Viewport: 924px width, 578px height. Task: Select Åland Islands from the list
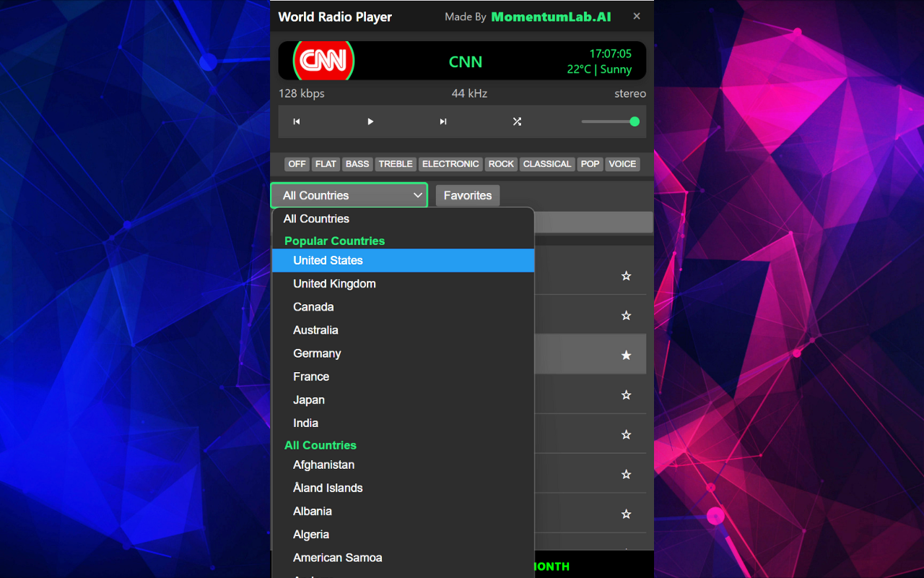403,488
